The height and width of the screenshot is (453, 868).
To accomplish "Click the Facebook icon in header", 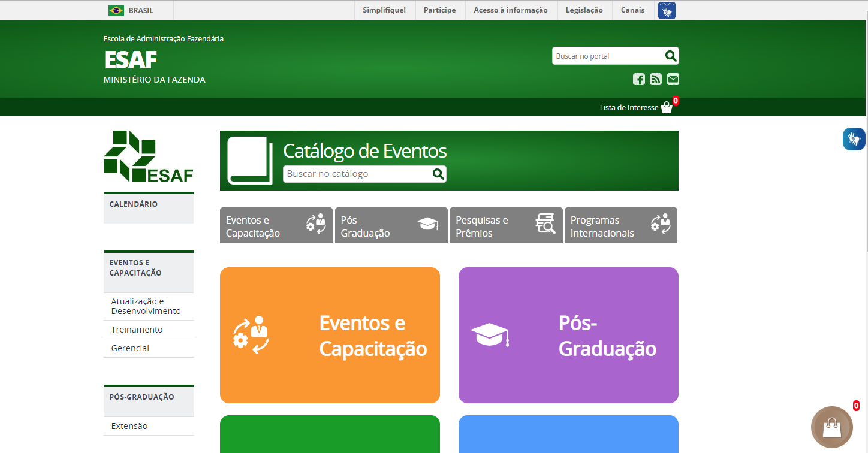I will coord(639,79).
